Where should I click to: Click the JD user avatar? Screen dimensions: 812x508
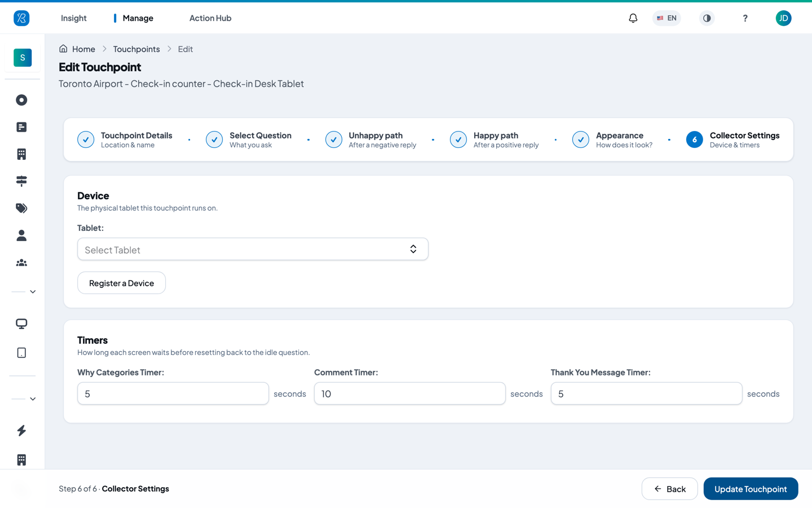tap(783, 18)
